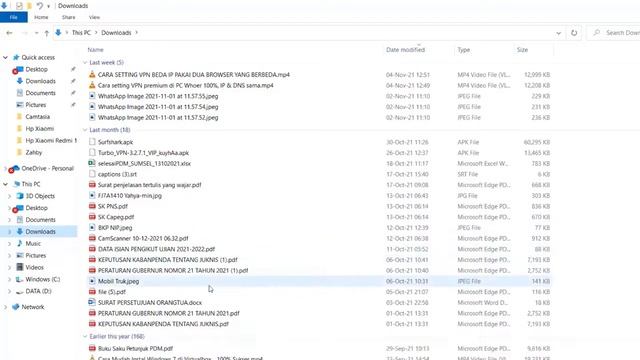Click the Search Downloads field

pos(613,33)
